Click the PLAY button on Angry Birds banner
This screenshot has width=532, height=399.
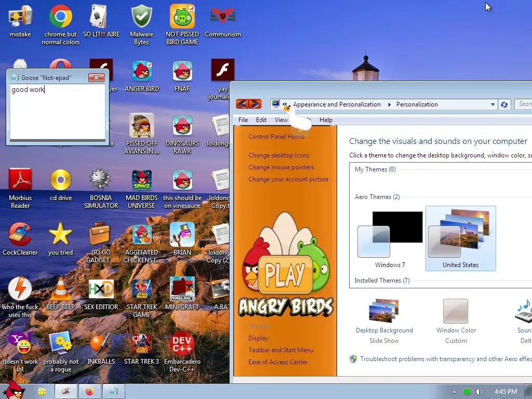point(285,274)
